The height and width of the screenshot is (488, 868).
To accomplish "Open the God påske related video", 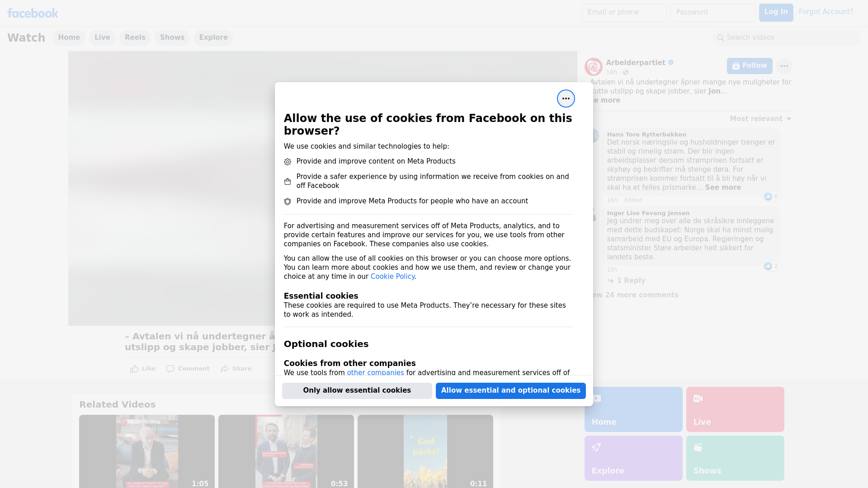I will (425, 451).
